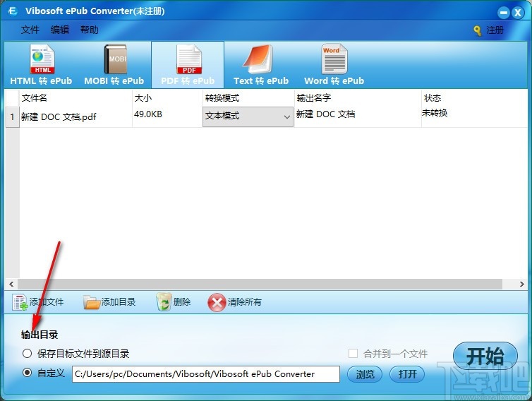
Task: Close the Vibosoft ePub Converter window
Action: click(x=518, y=13)
